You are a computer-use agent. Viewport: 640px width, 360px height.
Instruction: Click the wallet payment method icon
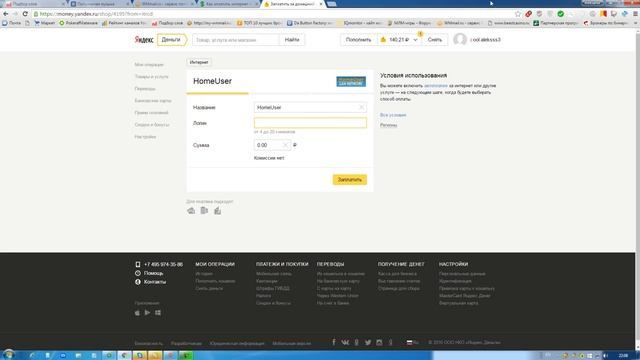[x=191, y=211]
